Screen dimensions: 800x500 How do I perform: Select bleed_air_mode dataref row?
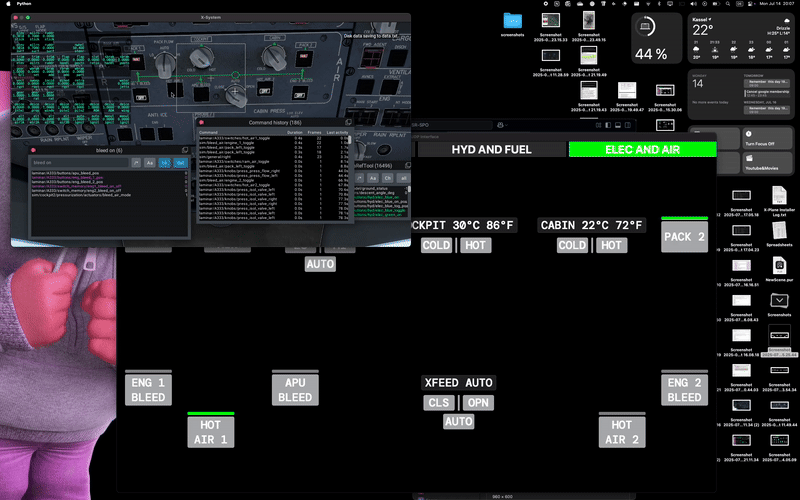pyautogui.click(x=108, y=195)
